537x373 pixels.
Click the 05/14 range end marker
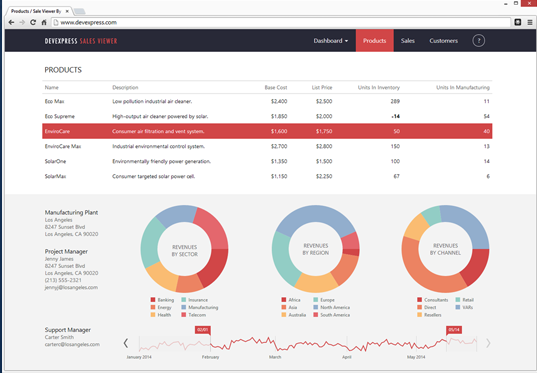tap(454, 330)
